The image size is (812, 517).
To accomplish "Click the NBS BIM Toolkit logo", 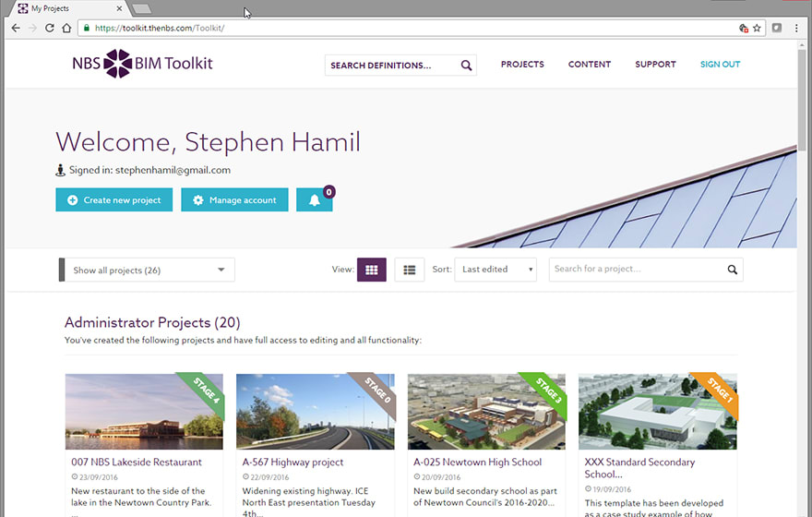I will 142,63.
